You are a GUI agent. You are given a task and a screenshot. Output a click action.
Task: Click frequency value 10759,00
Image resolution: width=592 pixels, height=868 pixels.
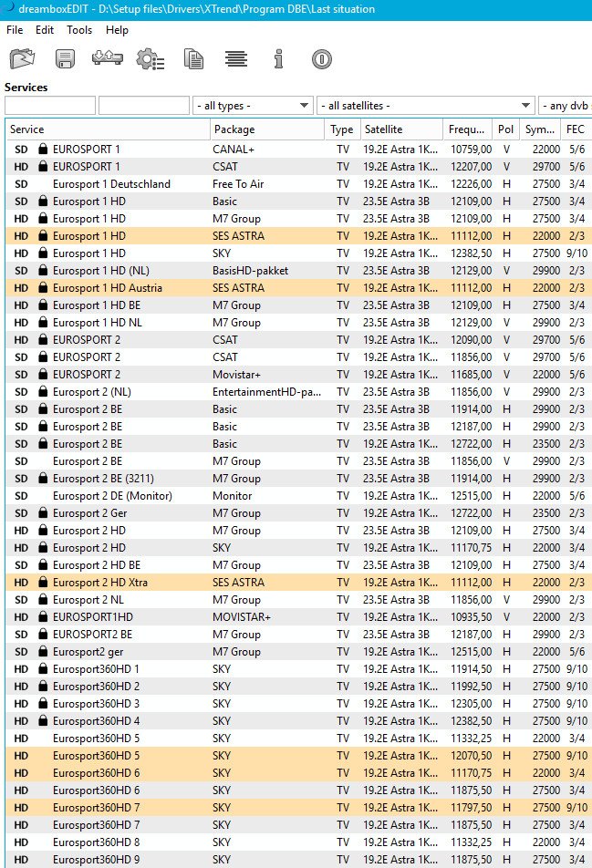pyautogui.click(x=472, y=149)
